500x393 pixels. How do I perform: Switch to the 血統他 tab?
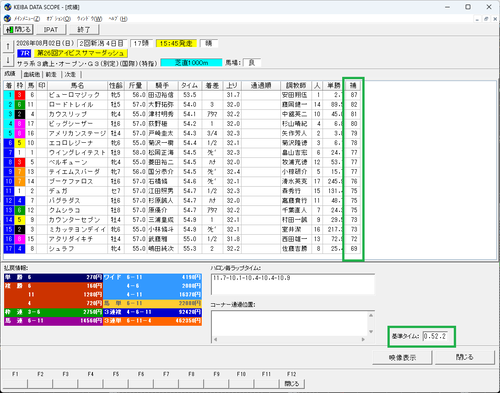pyautogui.click(x=32, y=74)
